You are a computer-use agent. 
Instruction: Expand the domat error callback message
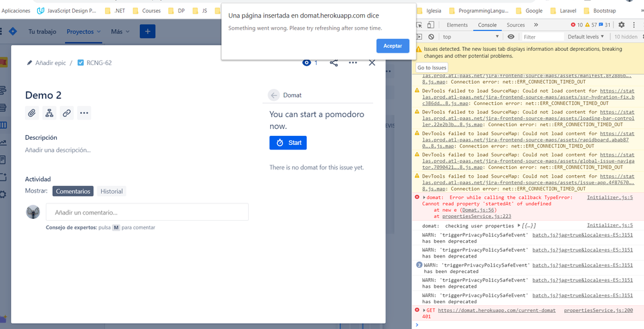(424, 197)
